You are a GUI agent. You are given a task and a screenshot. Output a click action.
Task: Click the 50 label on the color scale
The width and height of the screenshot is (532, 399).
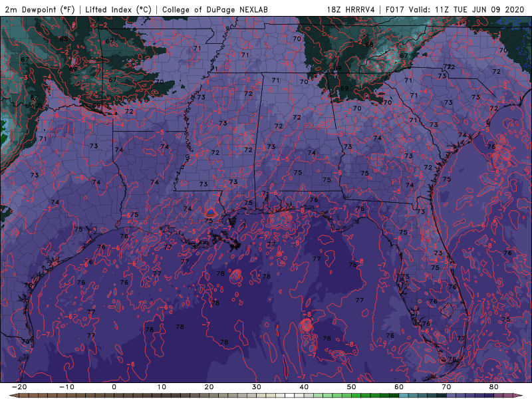pos(352,387)
